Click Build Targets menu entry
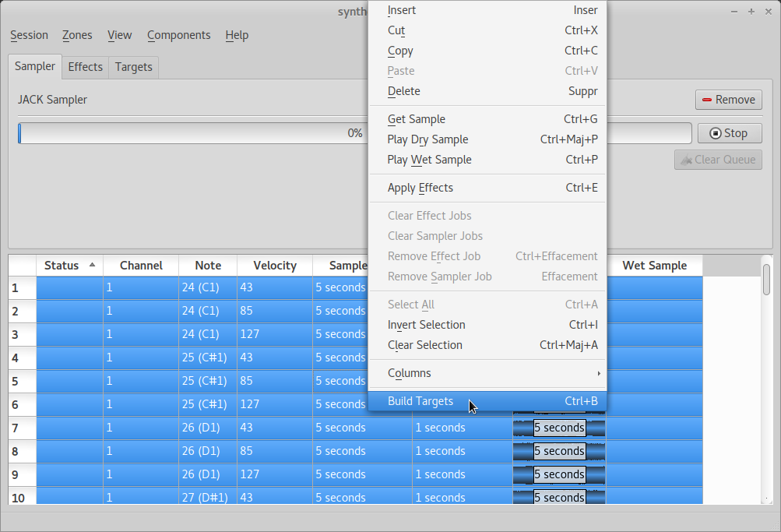 tap(487, 401)
